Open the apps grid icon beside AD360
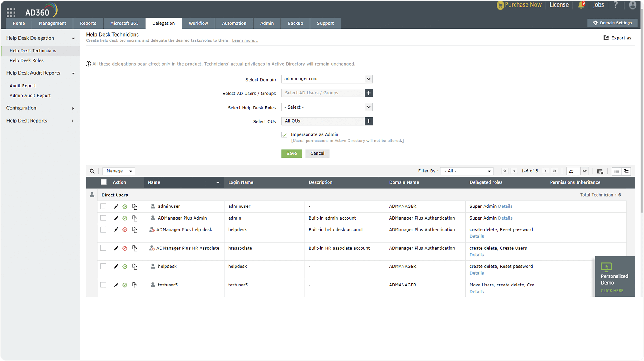This screenshot has height=361, width=644. (x=11, y=12)
